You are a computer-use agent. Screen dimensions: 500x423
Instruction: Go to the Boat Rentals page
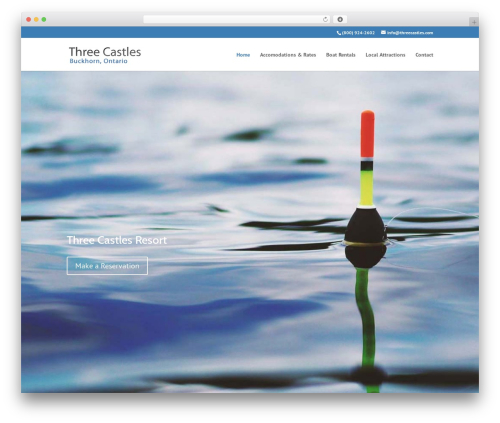(340, 55)
